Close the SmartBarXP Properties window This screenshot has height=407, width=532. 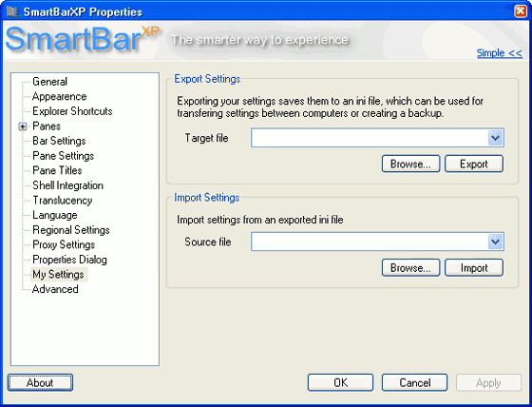[x=521, y=11]
